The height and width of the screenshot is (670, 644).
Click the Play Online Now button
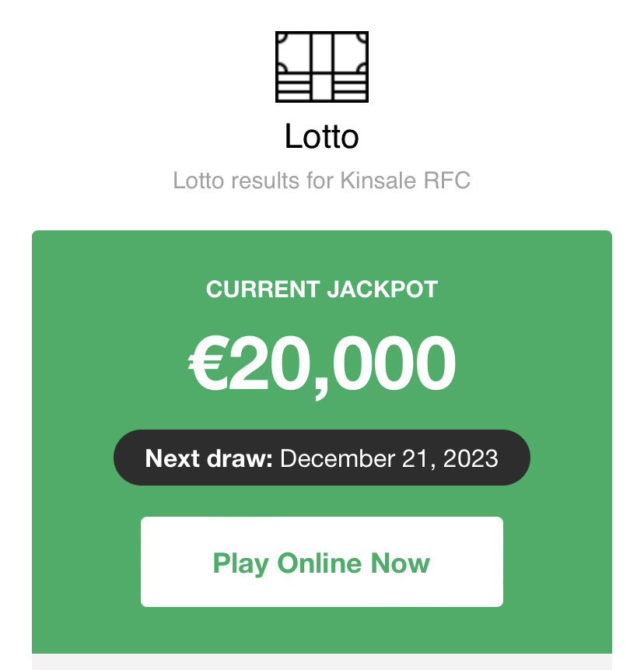pos(322,562)
